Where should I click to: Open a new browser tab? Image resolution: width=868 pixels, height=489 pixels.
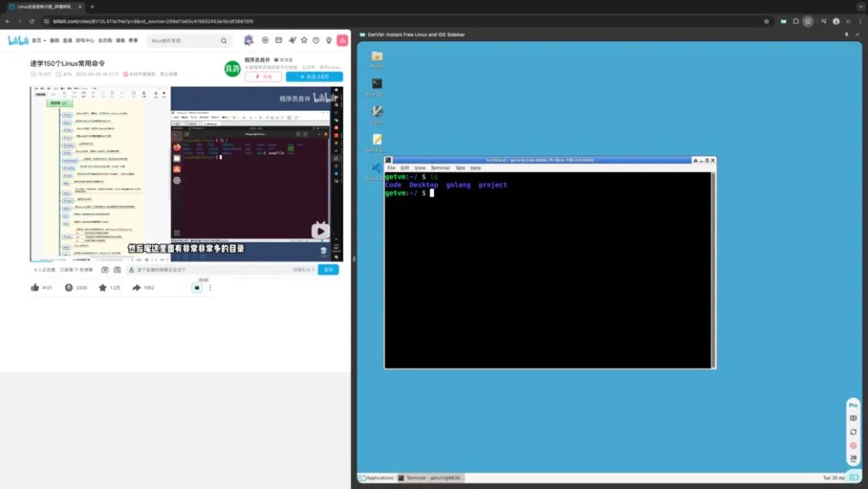pyautogui.click(x=92, y=6)
